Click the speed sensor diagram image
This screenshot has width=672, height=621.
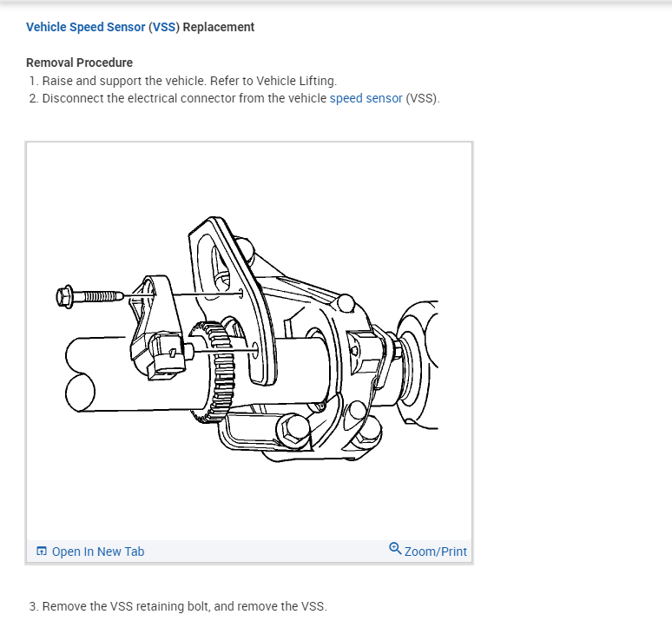click(249, 341)
